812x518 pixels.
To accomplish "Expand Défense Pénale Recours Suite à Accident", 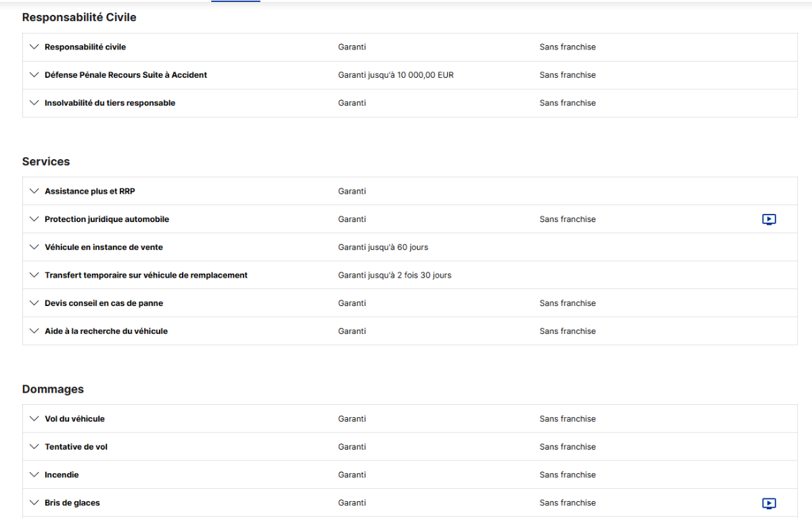I will 35,75.
